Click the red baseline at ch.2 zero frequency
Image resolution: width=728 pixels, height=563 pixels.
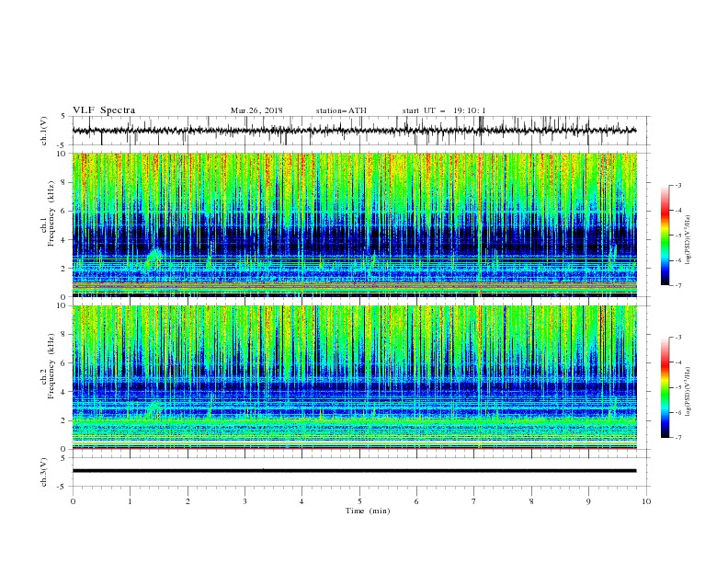coord(354,448)
